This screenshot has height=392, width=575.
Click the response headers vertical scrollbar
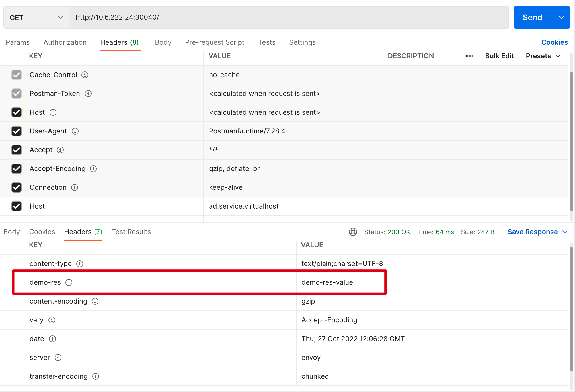571,309
